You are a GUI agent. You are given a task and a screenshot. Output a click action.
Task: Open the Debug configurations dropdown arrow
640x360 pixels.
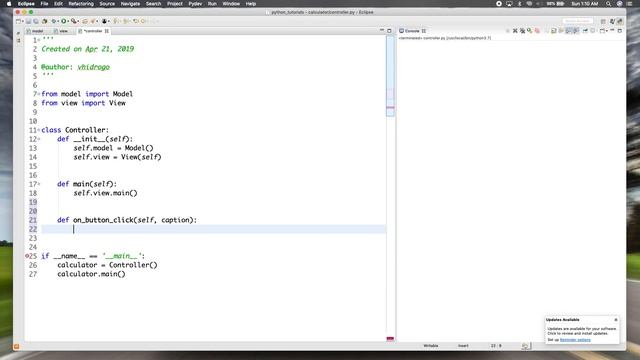(x=58, y=21)
